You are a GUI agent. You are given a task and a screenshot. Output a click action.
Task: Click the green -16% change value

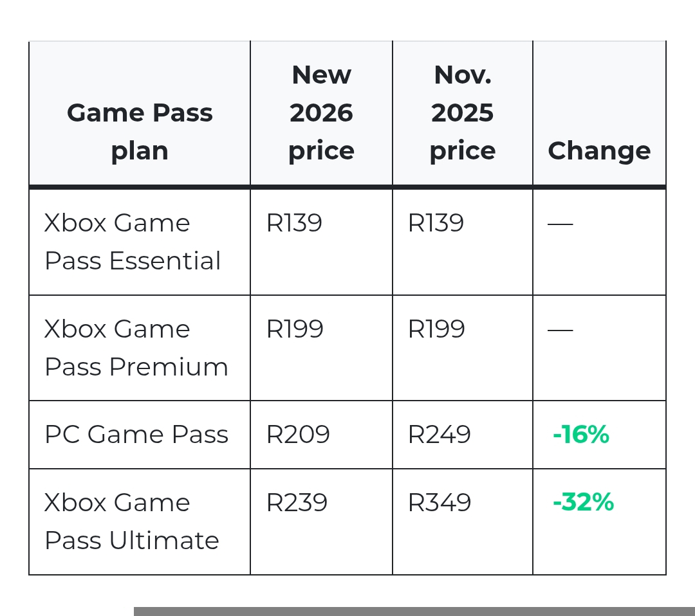[x=580, y=435]
